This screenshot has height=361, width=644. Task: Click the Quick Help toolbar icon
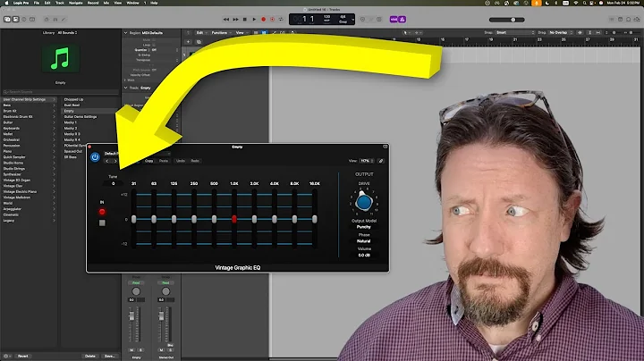(x=24, y=20)
